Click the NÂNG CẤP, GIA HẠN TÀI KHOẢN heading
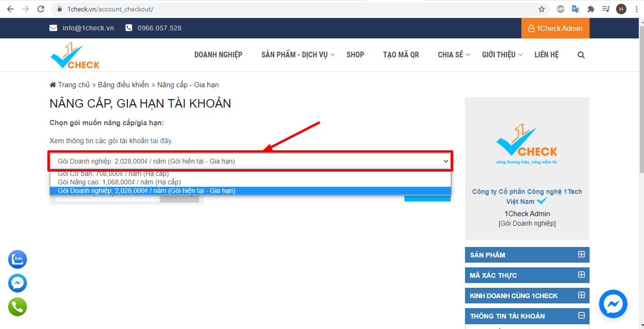 (140, 103)
